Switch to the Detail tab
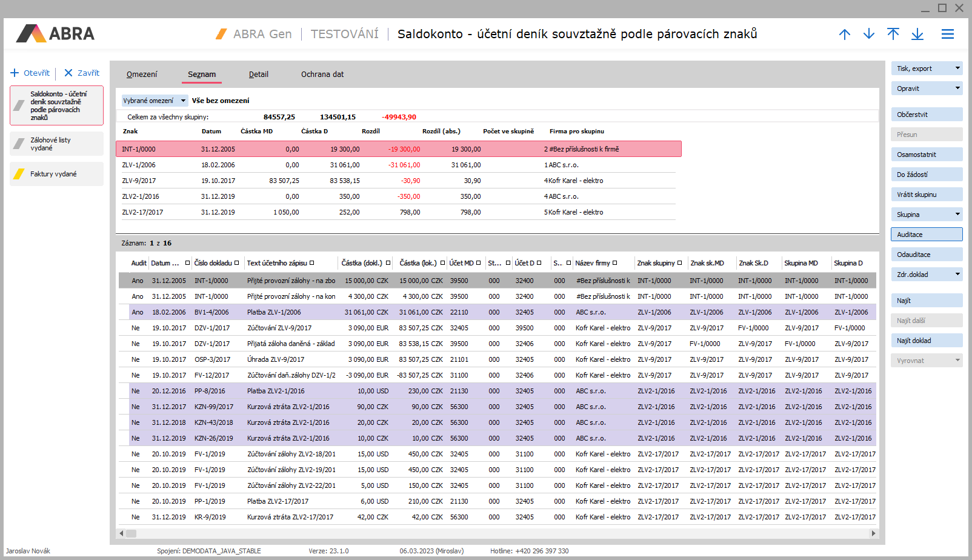The height and width of the screenshot is (560, 972). pos(258,75)
